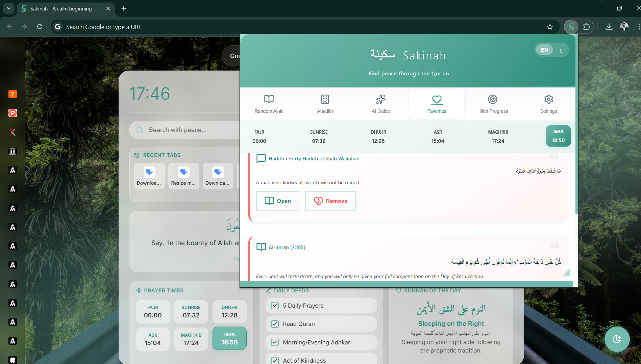The height and width of the screenshot is (364, 641).
Task: Uncheck Morning/Evening Adhkar
Action: [x=275, y=342]
